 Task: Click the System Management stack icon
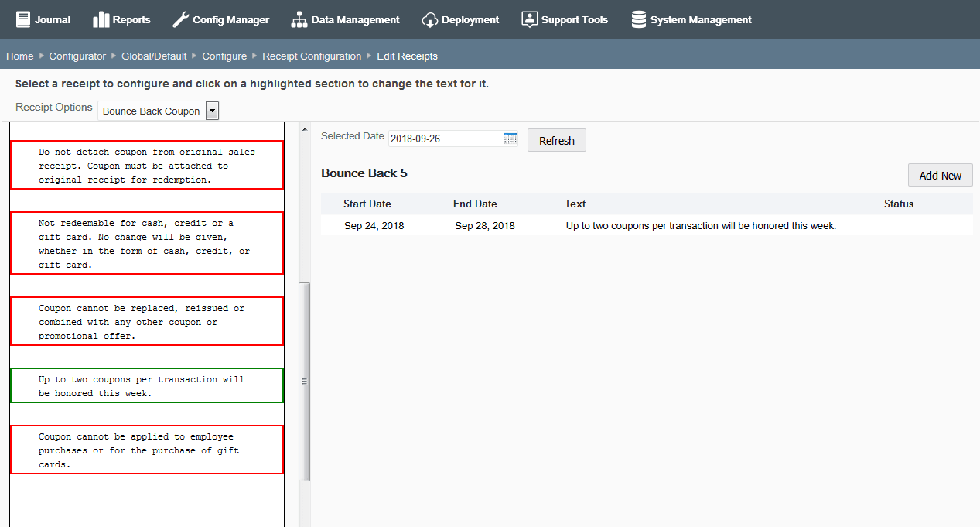pos(639,19)
